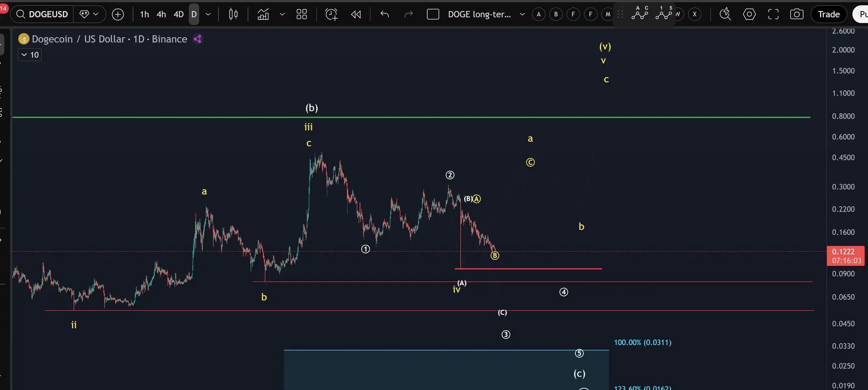
Task: Take a chart snapshot with camera icon
Action: pos(797,14)
